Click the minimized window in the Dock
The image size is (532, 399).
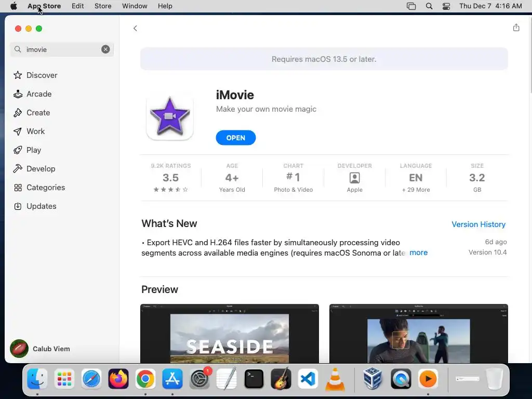(x=468, y=379)
